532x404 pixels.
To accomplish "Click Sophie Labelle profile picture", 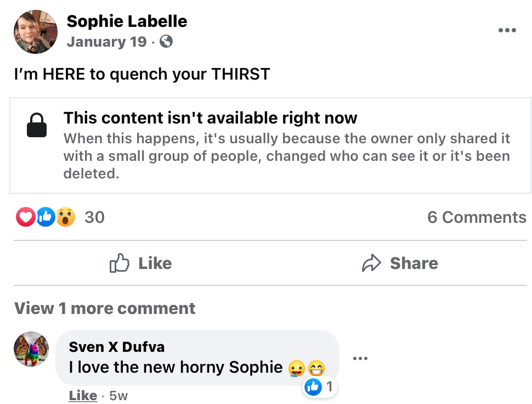I will pos(36,32).
